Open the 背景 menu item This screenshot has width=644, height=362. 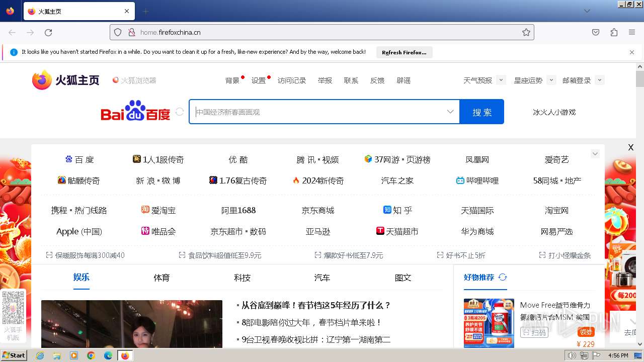point(232,80)
